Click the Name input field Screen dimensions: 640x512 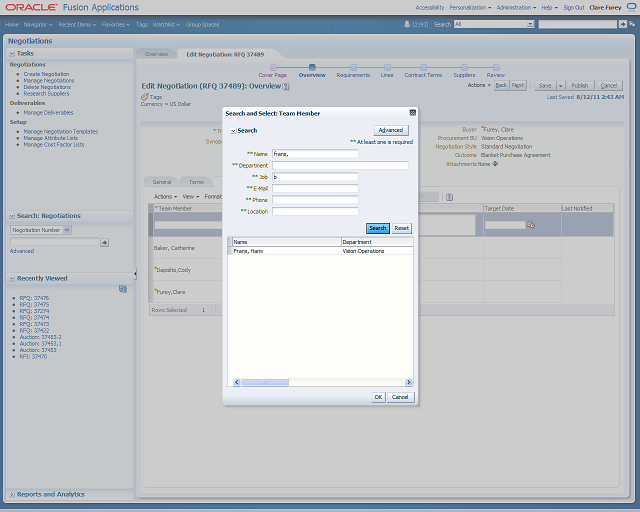(315, 154)
